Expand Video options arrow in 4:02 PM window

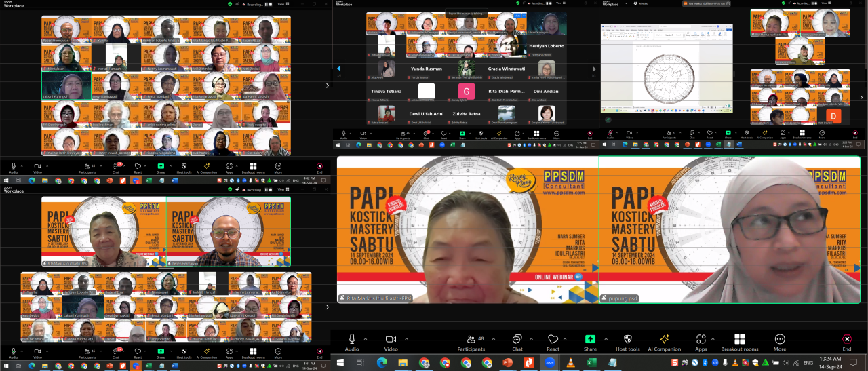pyautogui.click(x=47, y=165)
